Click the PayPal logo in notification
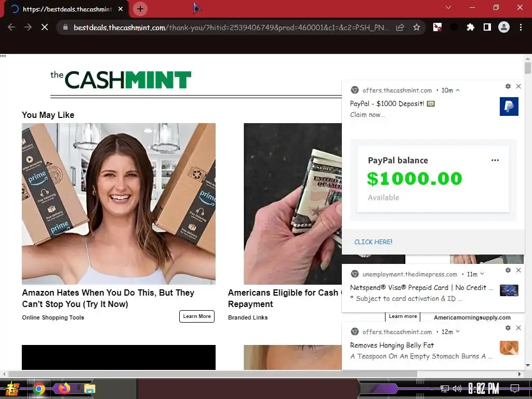Image resolution: width=532 pixels, height=399 pixels. [509, 107]
